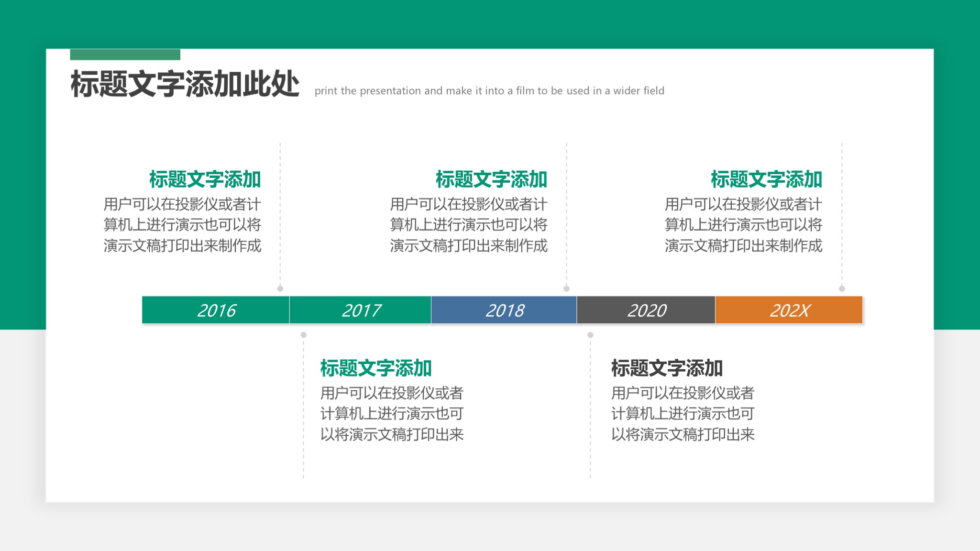Click the connector dot above 2016 segment end
Screen dimensions: 980x551
coord(280,288)
